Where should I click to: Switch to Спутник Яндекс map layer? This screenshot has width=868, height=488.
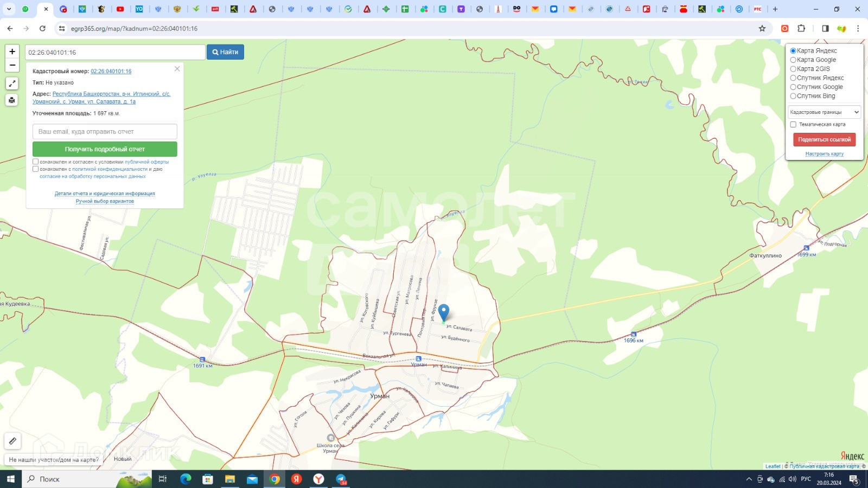793,78
